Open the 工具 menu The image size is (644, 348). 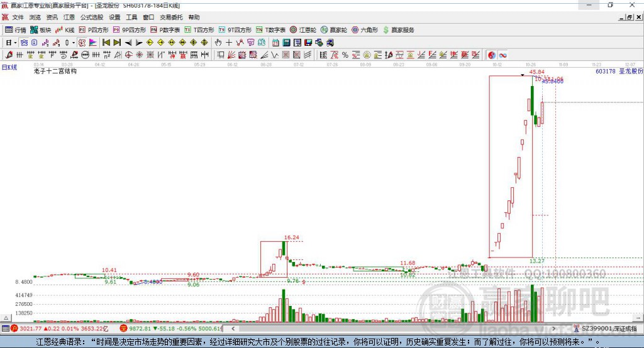131,17
